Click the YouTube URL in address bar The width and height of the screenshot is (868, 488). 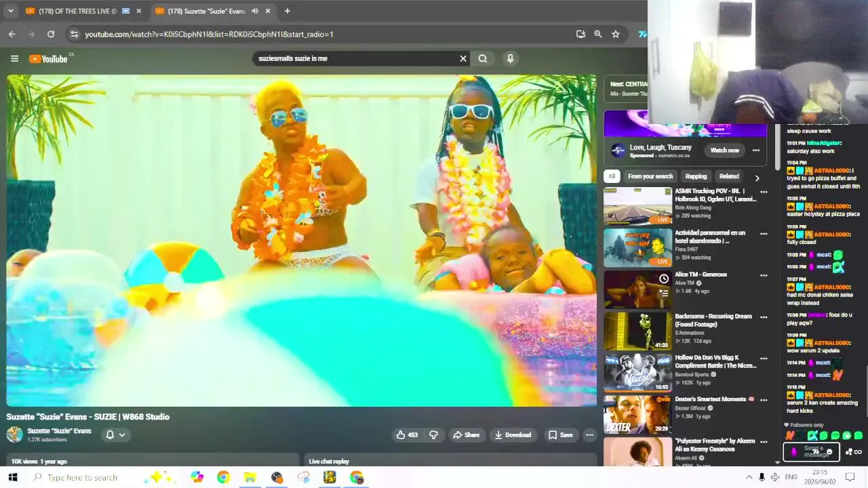click(209, 34)
